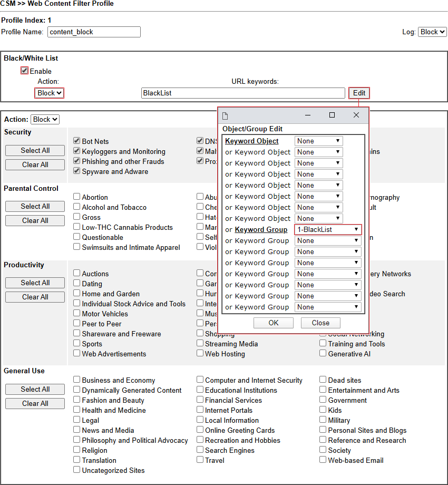Tick the Web-based Email checkbox
Screen dimensions: 448x485
[323, 460]
